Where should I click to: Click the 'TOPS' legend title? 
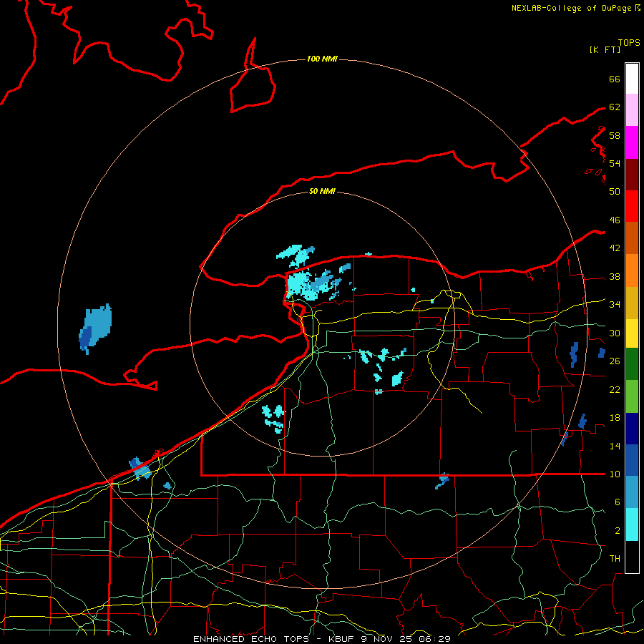click(x=629, y=43)
